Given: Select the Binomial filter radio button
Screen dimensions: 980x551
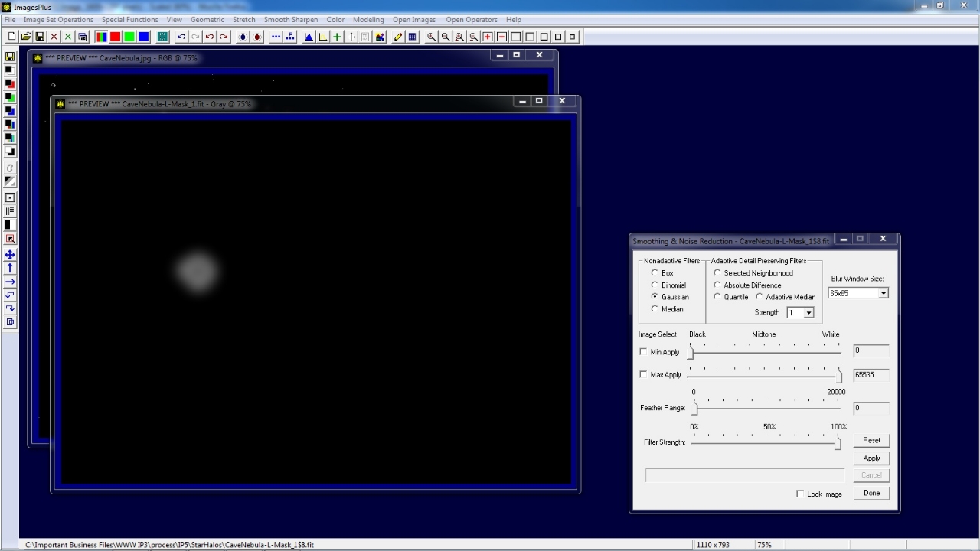Looking at the screenshot, I should point(654,285).
